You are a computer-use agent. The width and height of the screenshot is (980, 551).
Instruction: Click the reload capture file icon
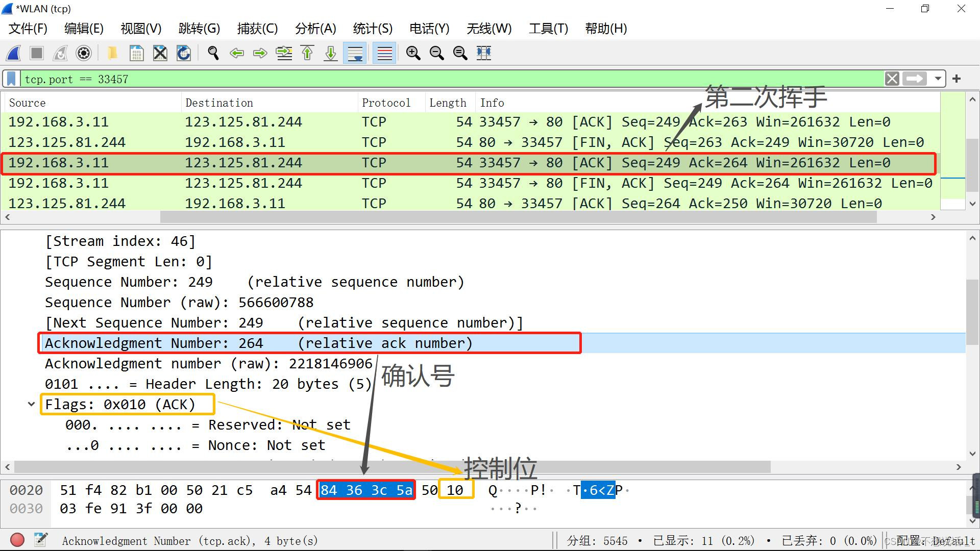coord(184,53)
